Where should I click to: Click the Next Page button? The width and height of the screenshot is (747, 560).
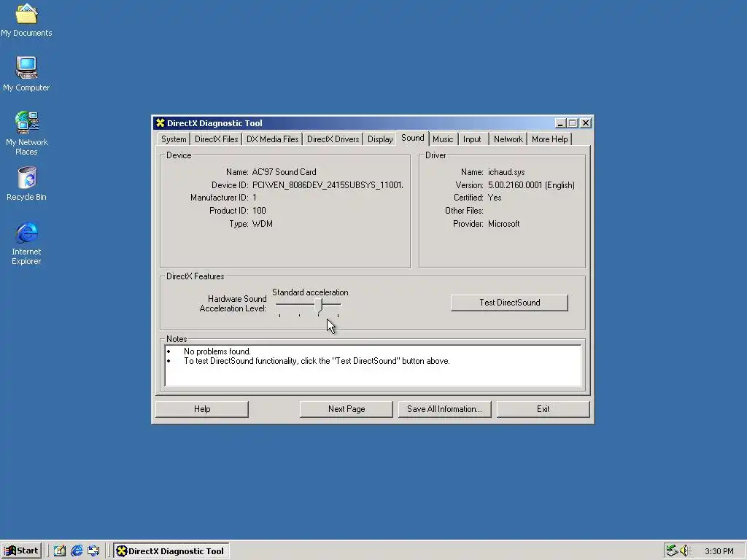click(347, 409)
